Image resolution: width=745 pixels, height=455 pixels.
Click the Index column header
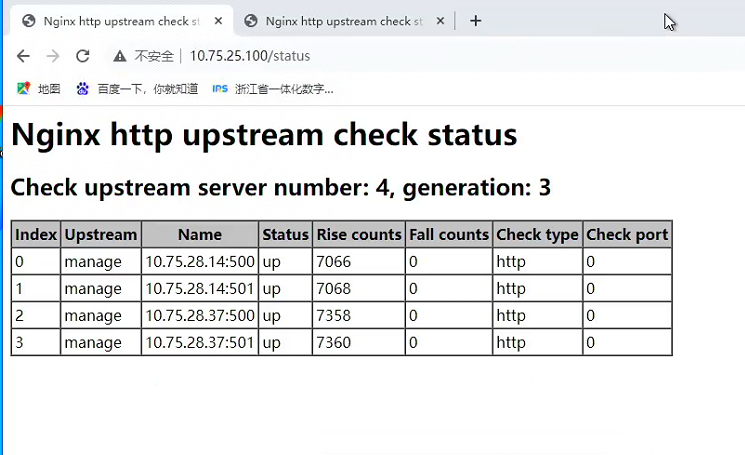point(36,234)
